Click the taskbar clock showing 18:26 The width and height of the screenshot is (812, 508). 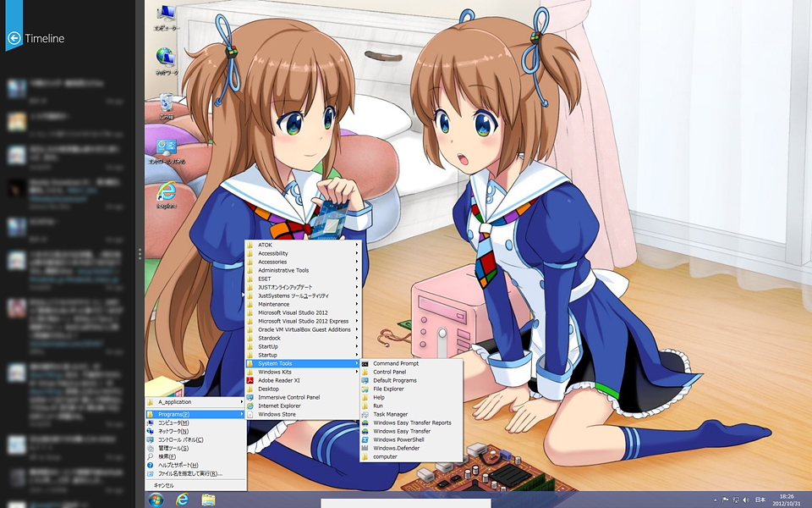point(786,500)
